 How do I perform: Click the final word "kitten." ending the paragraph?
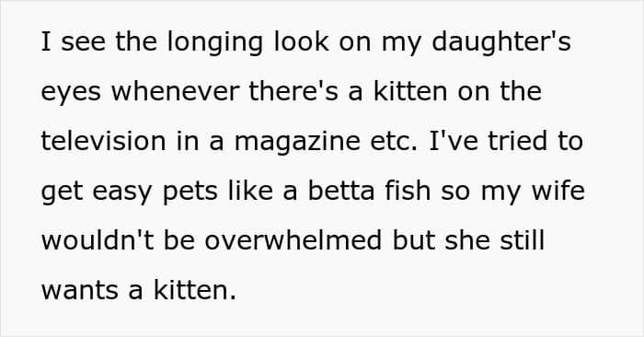pos(195,290)
